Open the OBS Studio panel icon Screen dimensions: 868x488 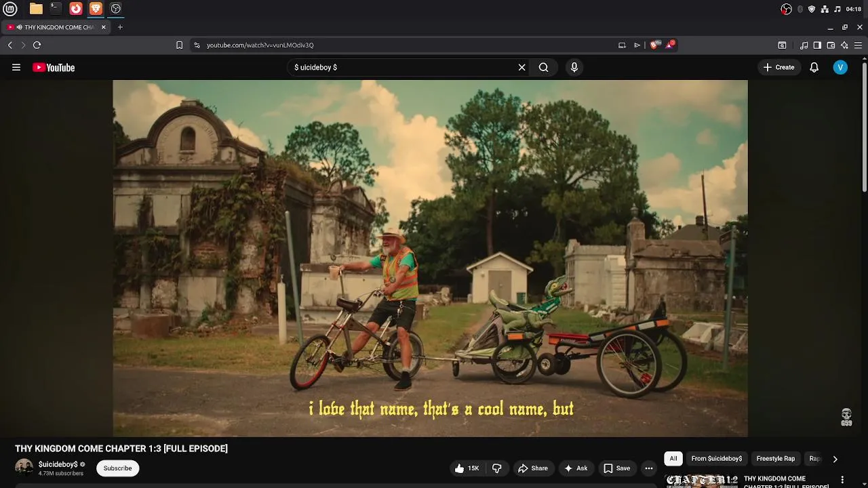point(116,9)
